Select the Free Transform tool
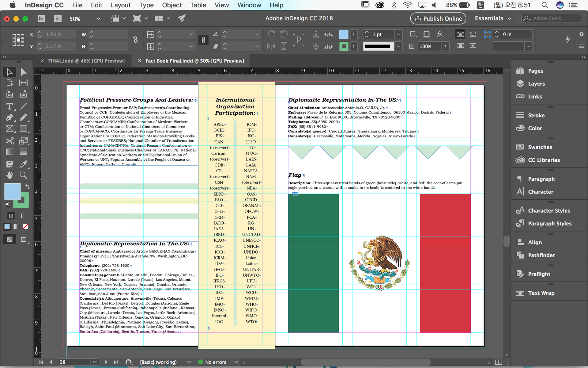 [23, 141]
